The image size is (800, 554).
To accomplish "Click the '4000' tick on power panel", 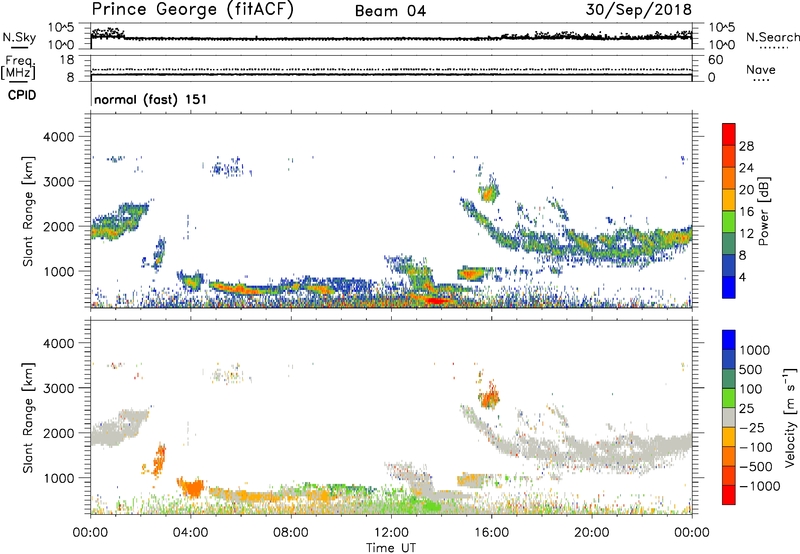I will 59,137.
